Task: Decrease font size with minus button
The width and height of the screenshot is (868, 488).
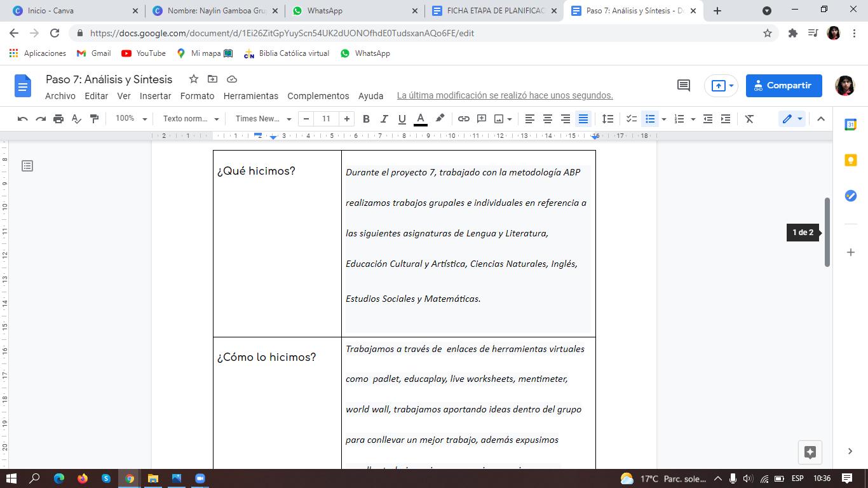Action: tap(306, 119)
